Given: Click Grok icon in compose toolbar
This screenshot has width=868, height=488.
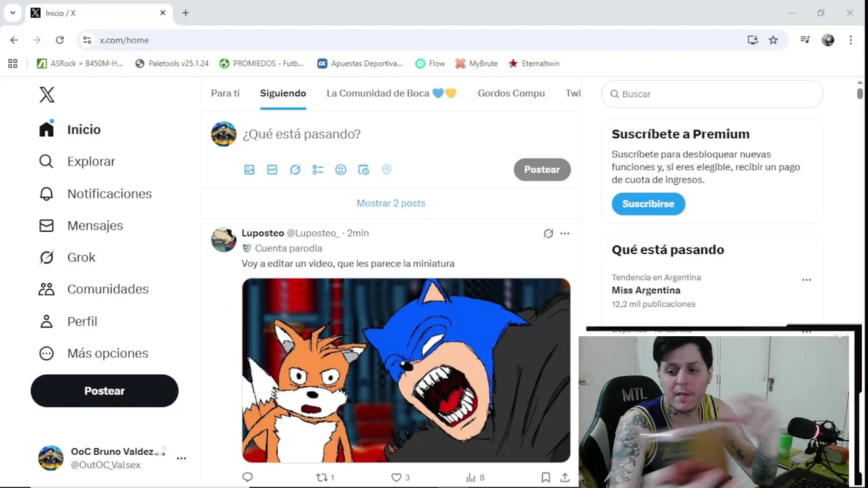Looking at the screenshot, I should click(x=295, y=170).
